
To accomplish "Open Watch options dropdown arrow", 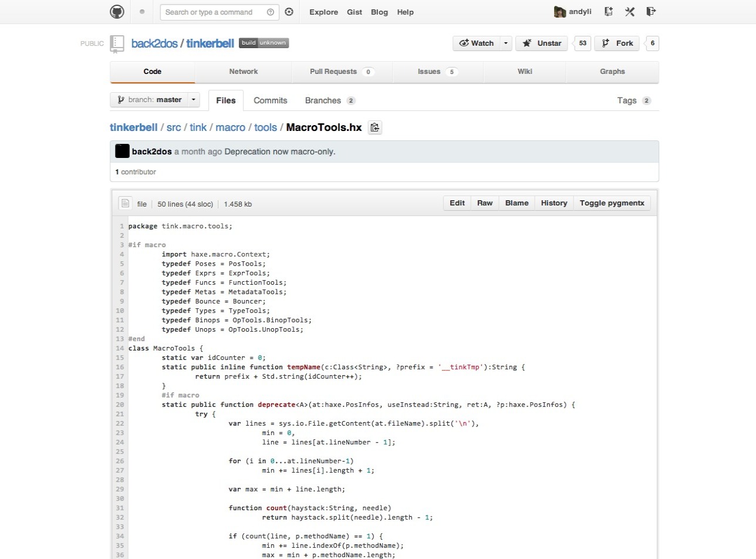I will tap(506, 43).
